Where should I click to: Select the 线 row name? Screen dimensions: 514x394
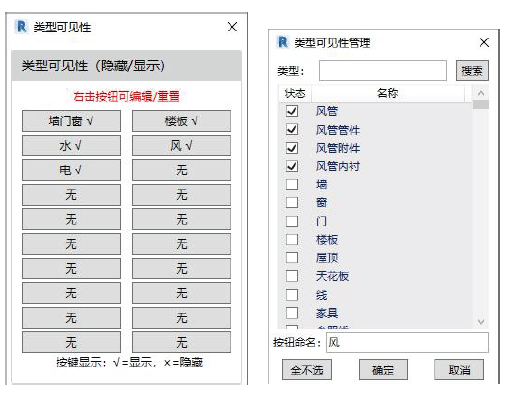321,295
